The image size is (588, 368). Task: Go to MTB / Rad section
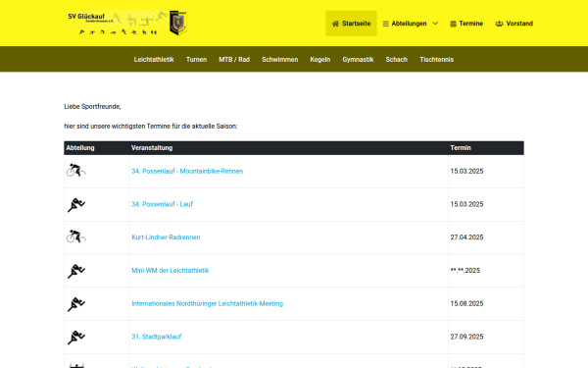coord(234,59)
